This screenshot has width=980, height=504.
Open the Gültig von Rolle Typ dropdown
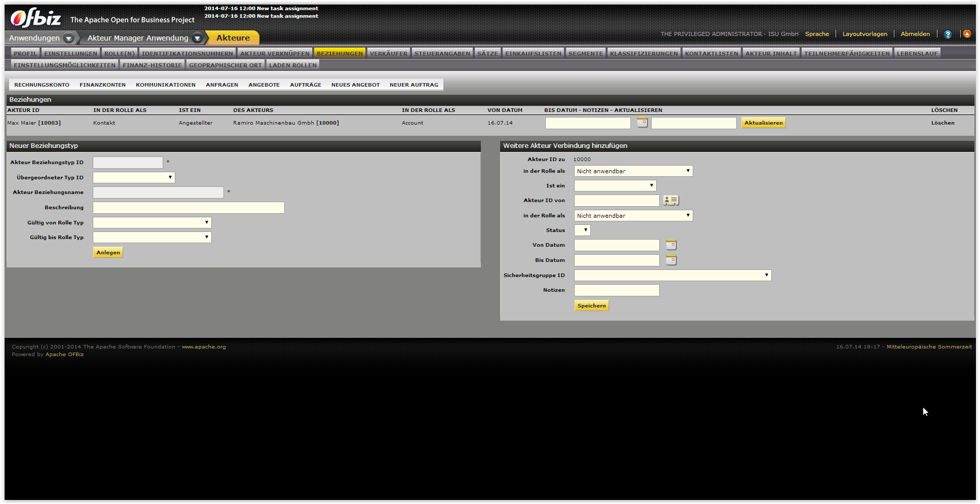(x=152, y=223)
